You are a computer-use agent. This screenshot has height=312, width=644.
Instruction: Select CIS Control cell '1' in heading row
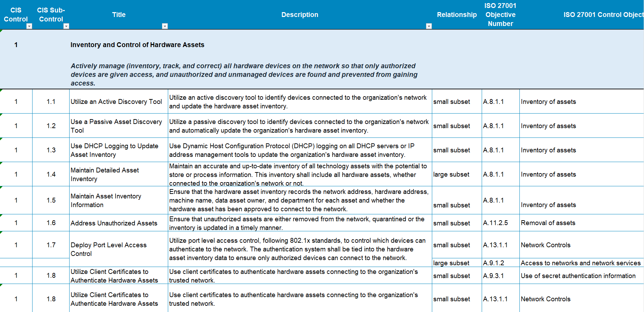pos(16,45)
